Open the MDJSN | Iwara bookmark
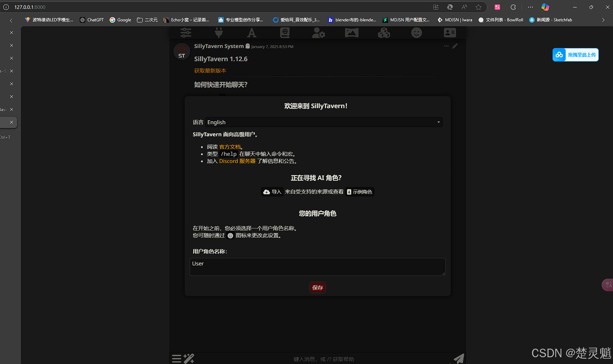This screenshot has width=613, height=364. click(455, 20)
